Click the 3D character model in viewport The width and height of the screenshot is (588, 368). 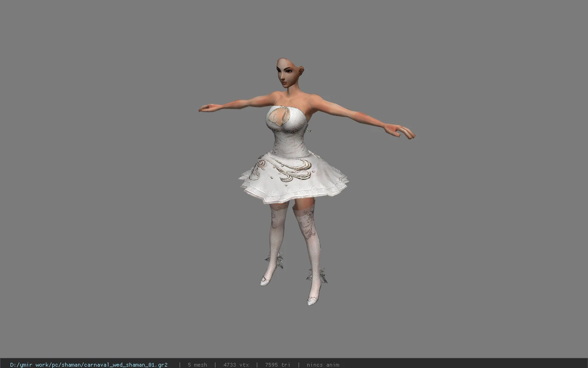[x=306, y=181]
